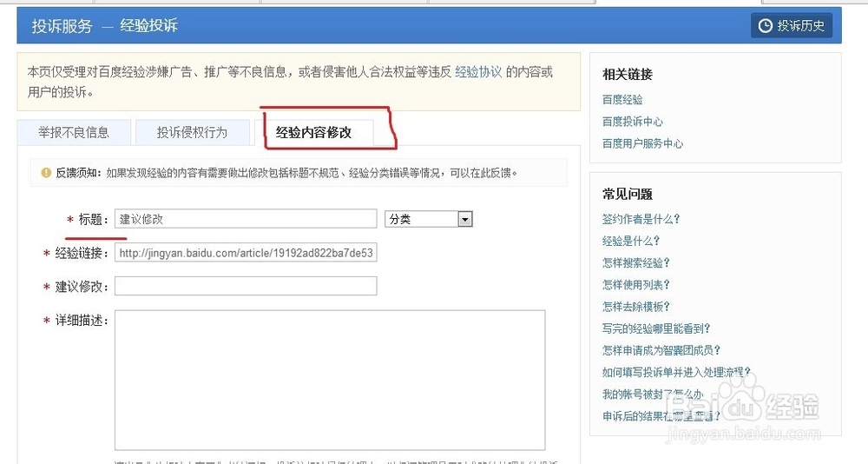The image size is (868, 464).
Task: Click the 标题 input field with 建议修改
Action: (246, 219)
